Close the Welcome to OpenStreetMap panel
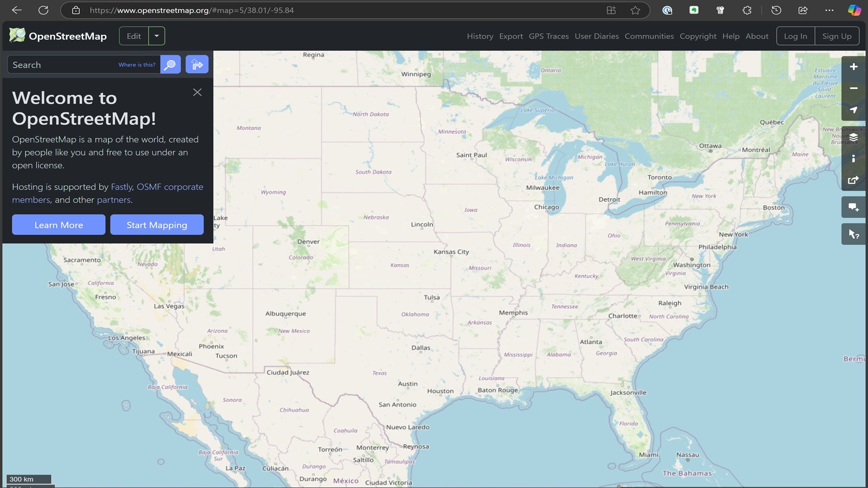Screen dimensions: 868x488 (x=197, y=92)
